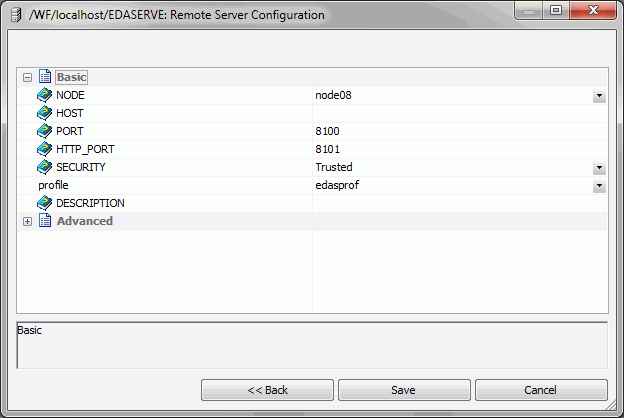The height and width of the screenshot is (418, 624).
Task: Select the profile property label
Action: pyautogui.click(x=53, y=185)
